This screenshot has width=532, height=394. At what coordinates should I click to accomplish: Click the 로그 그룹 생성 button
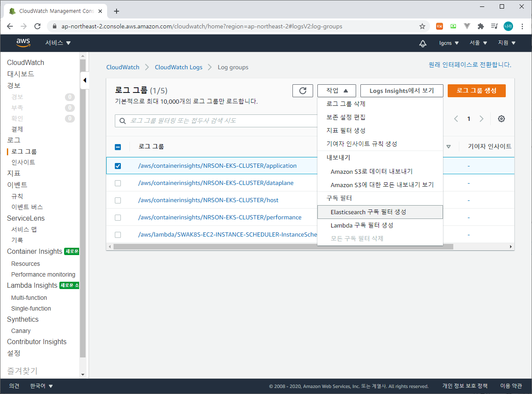point(477,91)
